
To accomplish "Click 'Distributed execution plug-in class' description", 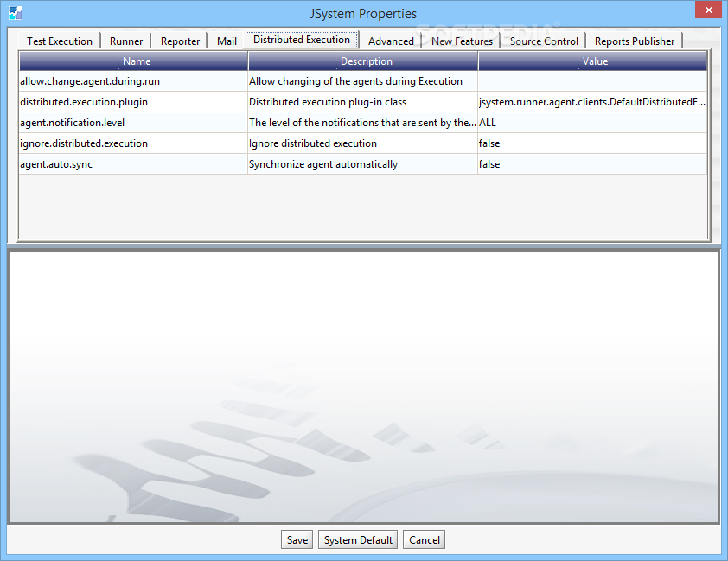I will [362, 102].
